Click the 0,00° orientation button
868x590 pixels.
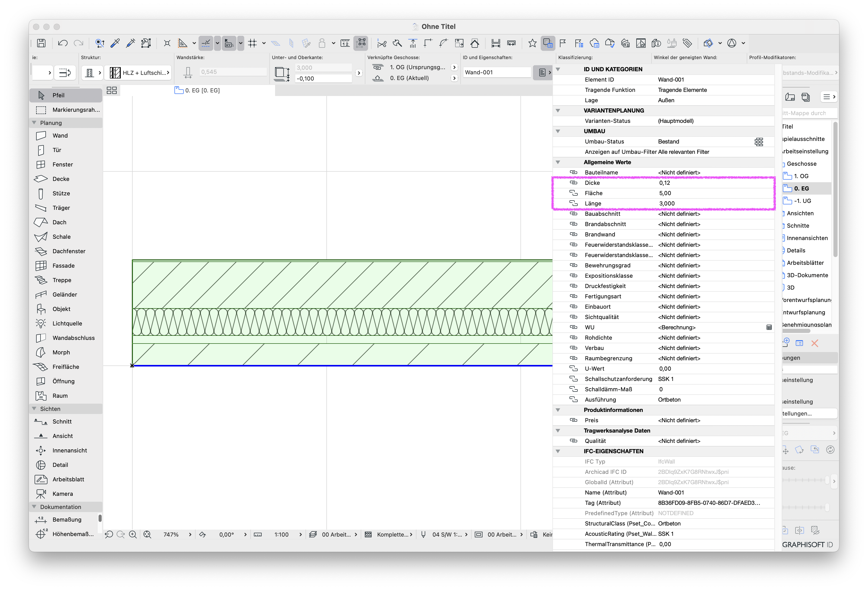(226, 535)
